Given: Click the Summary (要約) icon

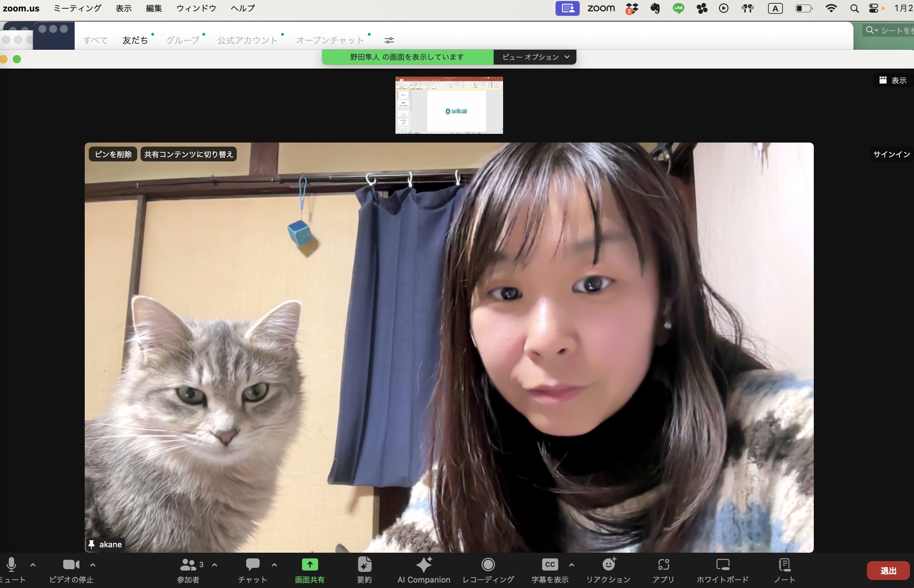Looking at the screenshot, I should (365, 565).
